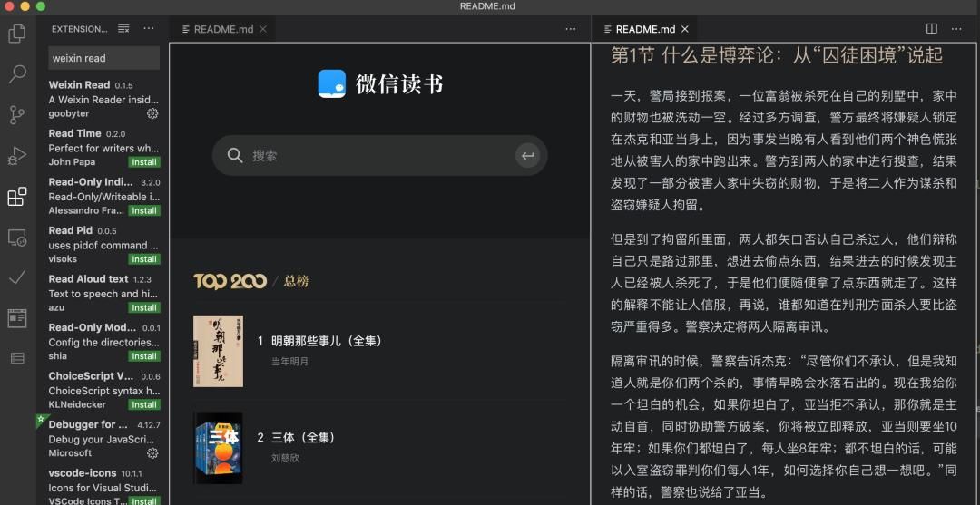
Task: Open Extensions panel more actions menu
Action: (x=148, y=29)
